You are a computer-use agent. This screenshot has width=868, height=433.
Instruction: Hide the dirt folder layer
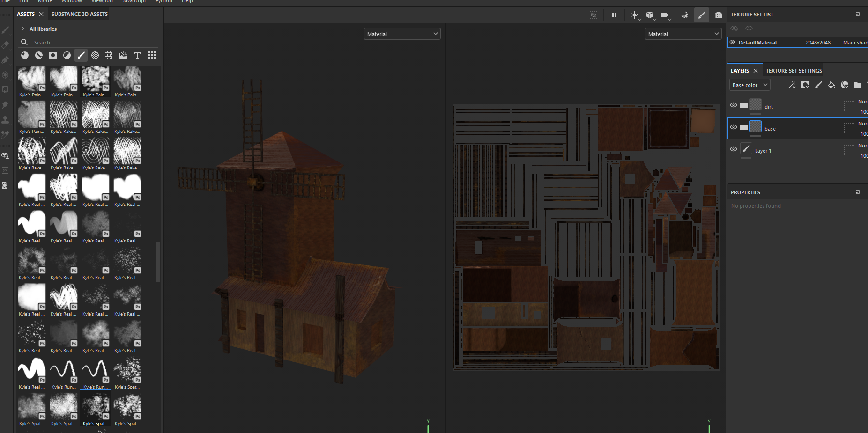734,105
